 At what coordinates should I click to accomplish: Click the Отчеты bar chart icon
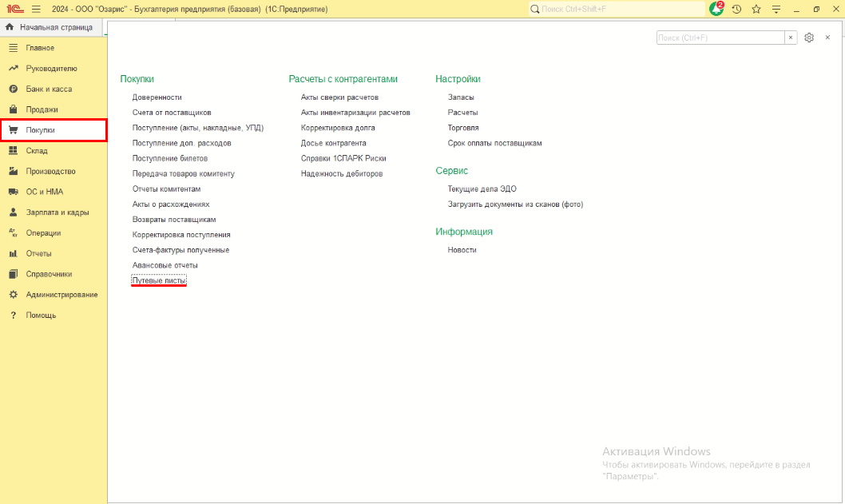click(x=13, y=253)
